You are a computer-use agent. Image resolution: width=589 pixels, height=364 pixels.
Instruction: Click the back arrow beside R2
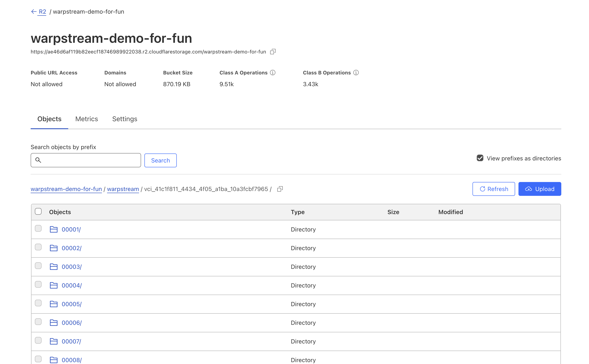coord(34,12)
